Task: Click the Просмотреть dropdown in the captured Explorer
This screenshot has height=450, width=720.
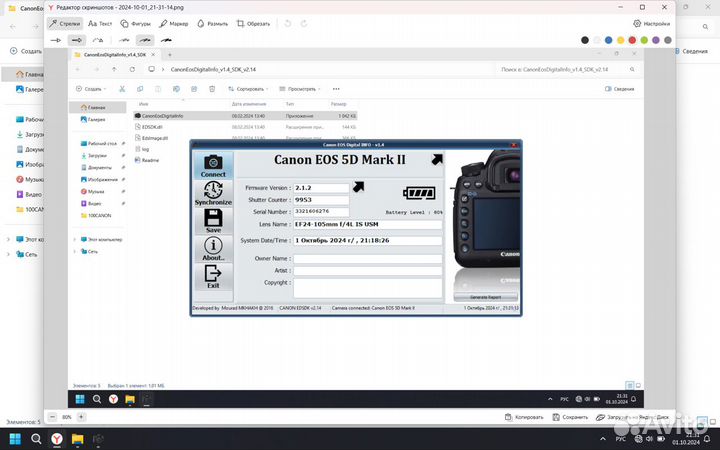Action: (x=300, y=89)
